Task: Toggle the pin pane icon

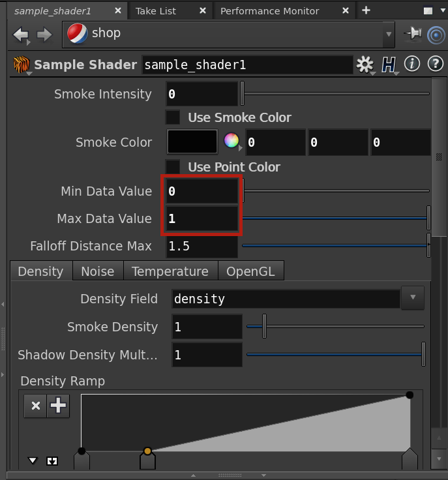Action: (x=413, y=34)
